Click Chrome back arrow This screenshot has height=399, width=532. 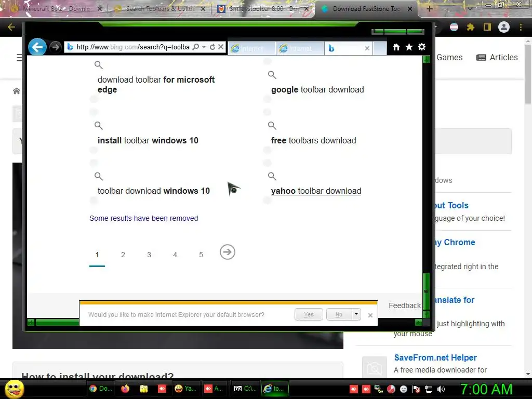click(x=11, y=27)
